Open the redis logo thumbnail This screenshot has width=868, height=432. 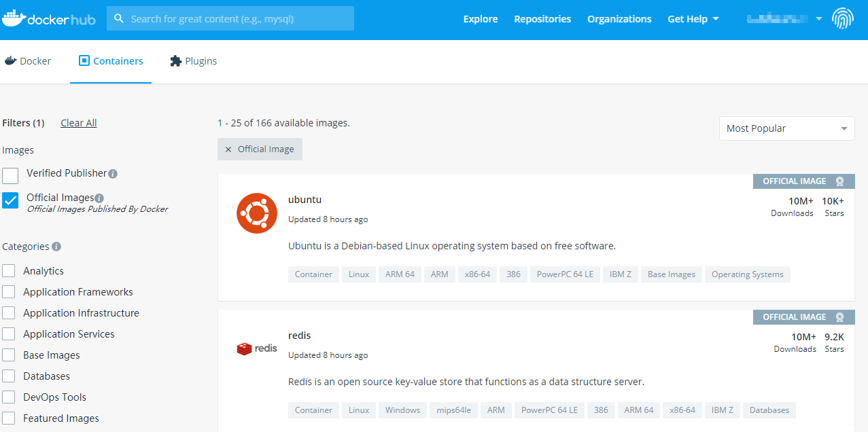click(x=257, y=348)
